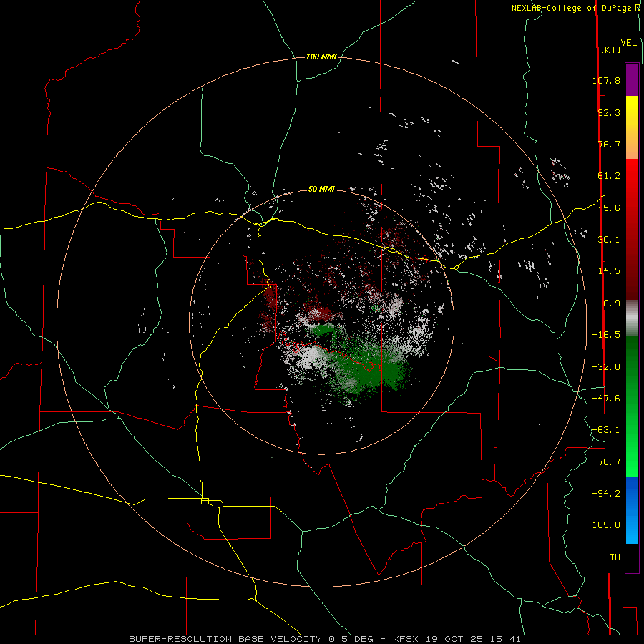
Task: Click the purple segment of the velocity color bar
Action: tap(632, 79)
